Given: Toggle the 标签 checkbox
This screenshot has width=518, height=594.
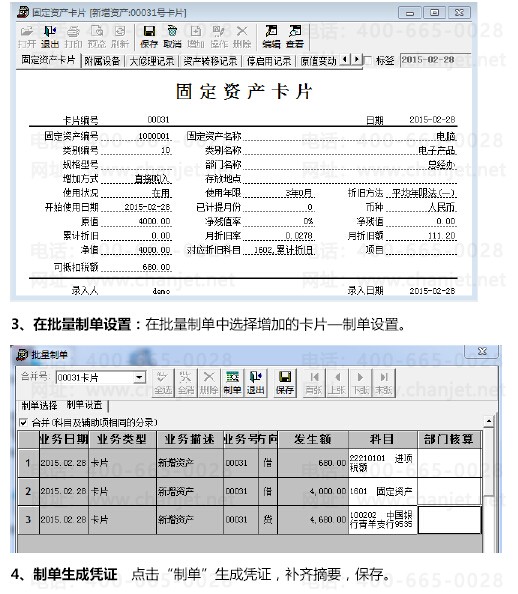Looking at the screenshot, I should pyautogui.click(x=368, y=60).
